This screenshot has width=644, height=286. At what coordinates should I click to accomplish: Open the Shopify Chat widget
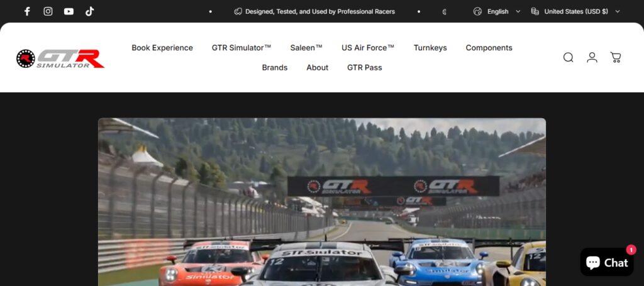pyautogui.click(x=607, y=262)
